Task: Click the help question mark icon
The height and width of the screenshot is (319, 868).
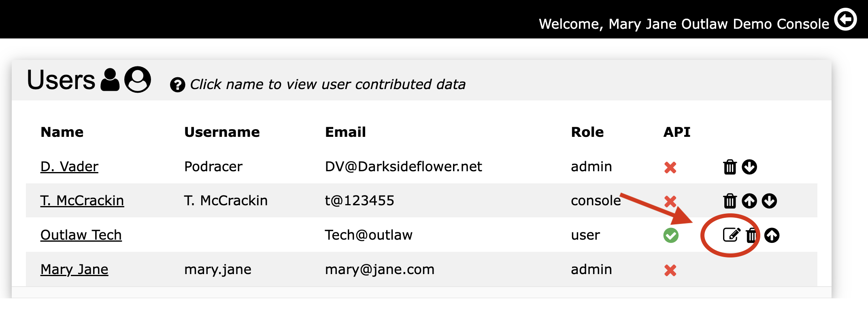Action: click(177, 85)
